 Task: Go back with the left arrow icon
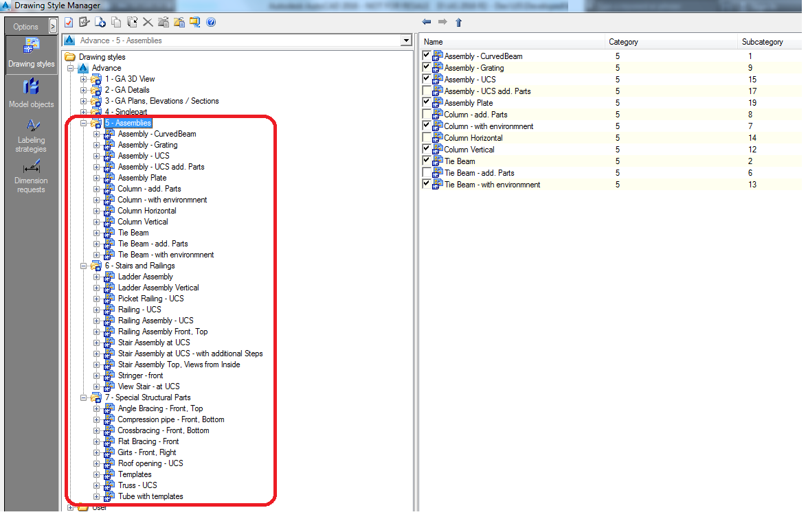tap(427, 22)
